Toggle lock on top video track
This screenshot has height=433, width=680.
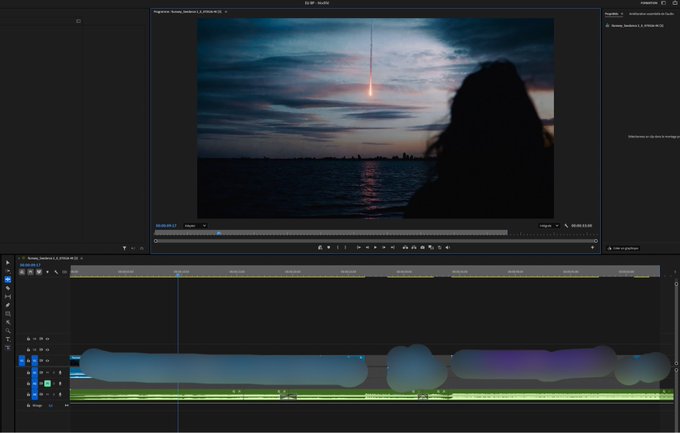coord(28,339)
